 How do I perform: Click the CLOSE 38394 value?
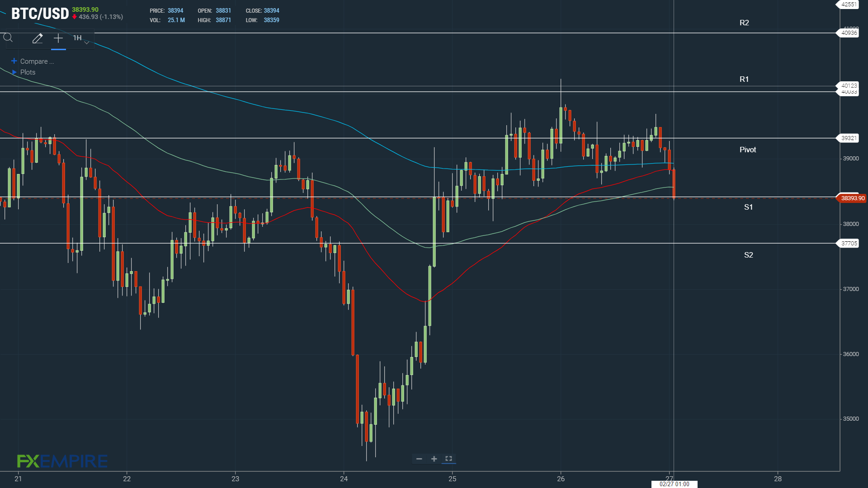(272, 11)
